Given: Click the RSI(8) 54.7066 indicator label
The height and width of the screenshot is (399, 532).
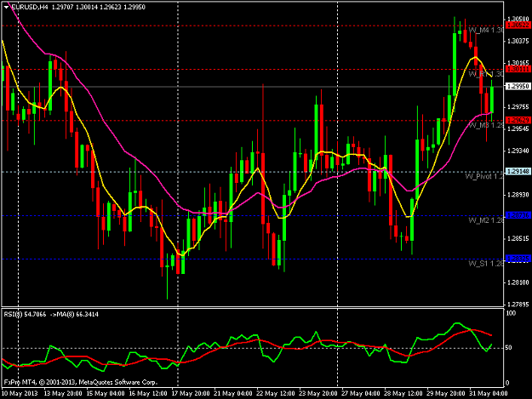Looking at the screenshot, I should 25,314.
